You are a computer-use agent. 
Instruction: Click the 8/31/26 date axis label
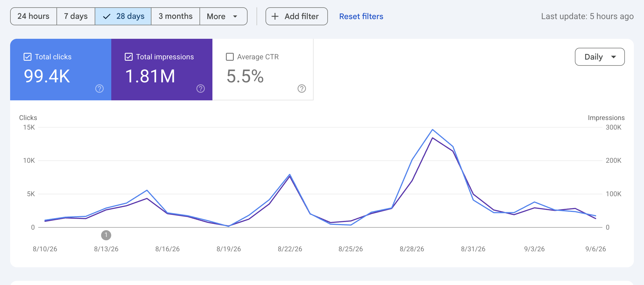click(x=473, y=249)
